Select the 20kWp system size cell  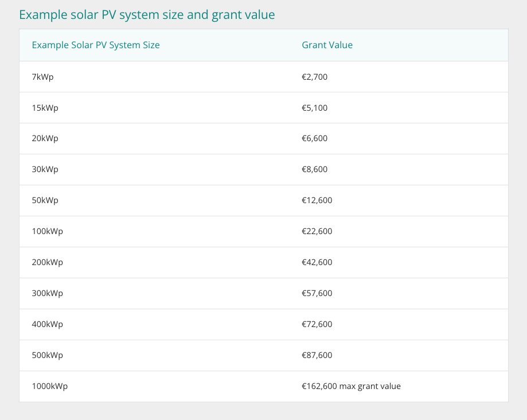[45, 139]
